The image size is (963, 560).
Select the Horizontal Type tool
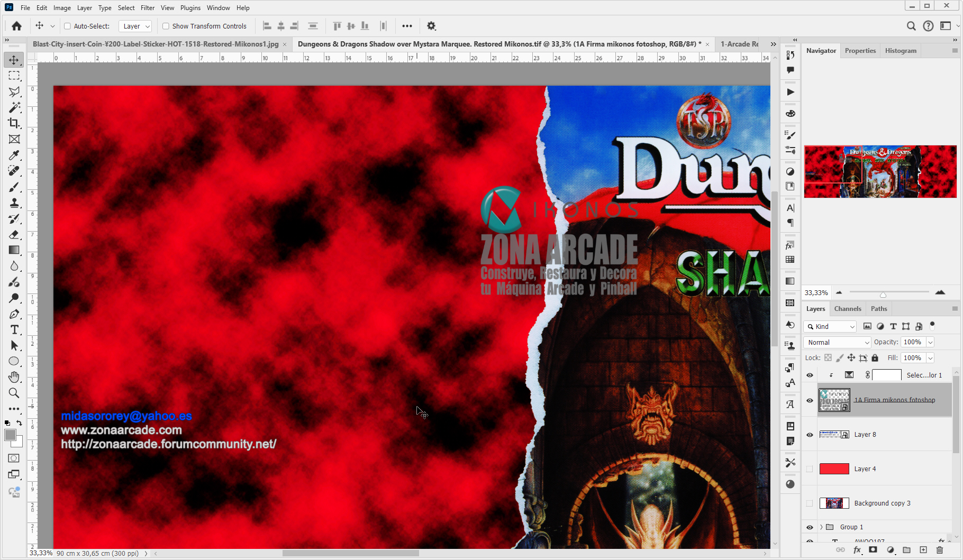[14, 329]
